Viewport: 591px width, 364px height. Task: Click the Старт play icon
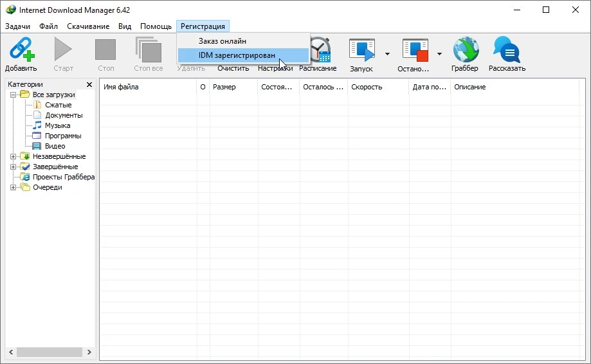(63, 49)
